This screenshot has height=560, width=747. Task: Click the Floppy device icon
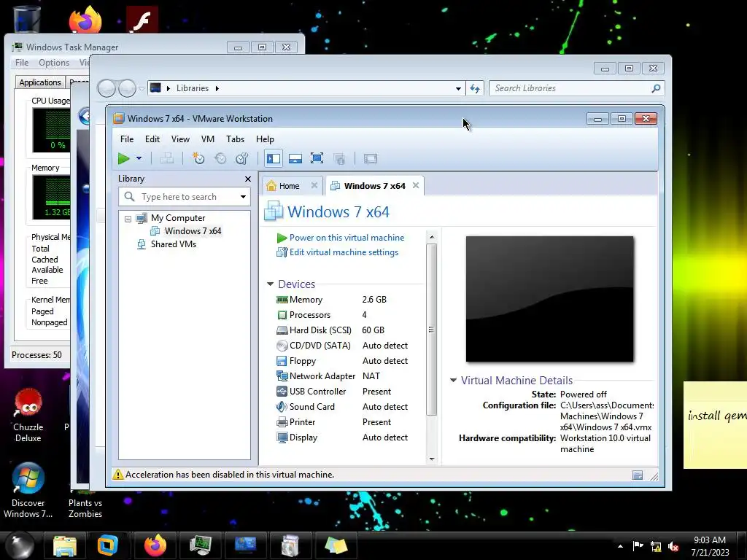282,361
